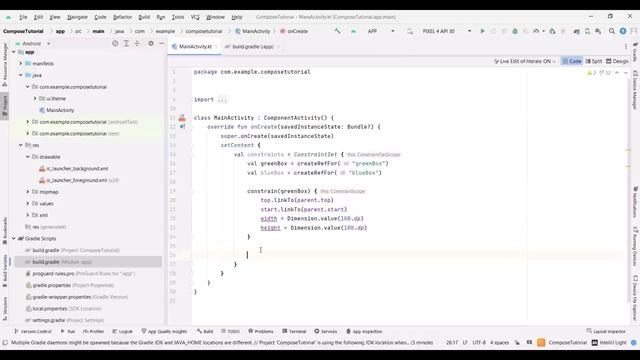The width and height of the screenshot is (640, 360).
Task: Expand the ui.theme package
Action: pos(35,98)
